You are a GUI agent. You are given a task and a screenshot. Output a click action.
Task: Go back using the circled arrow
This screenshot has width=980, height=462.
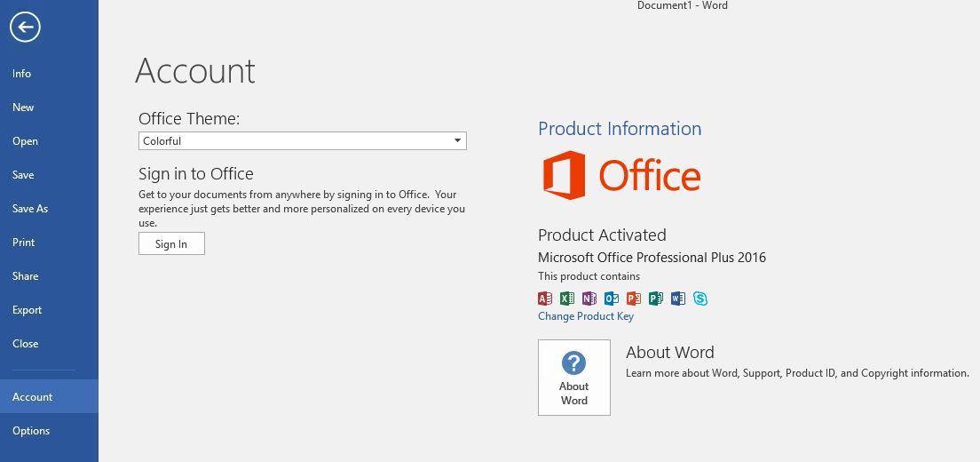coord(25,27)
